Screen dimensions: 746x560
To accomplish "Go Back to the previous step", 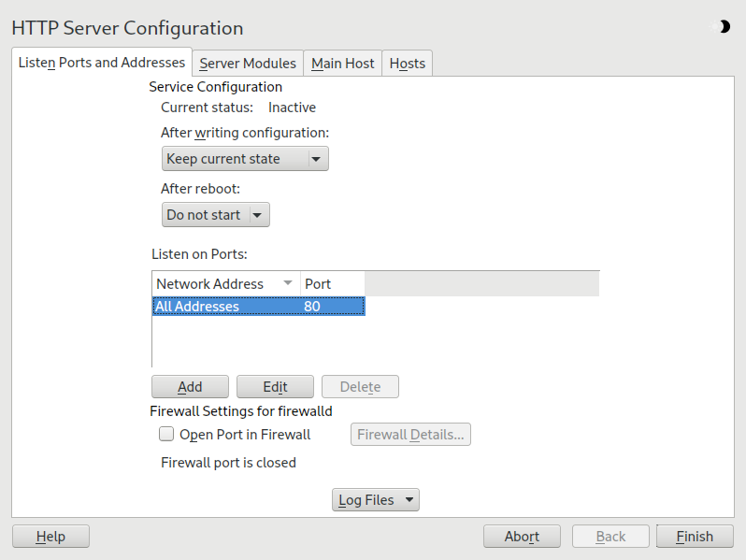I will point(610,536).
